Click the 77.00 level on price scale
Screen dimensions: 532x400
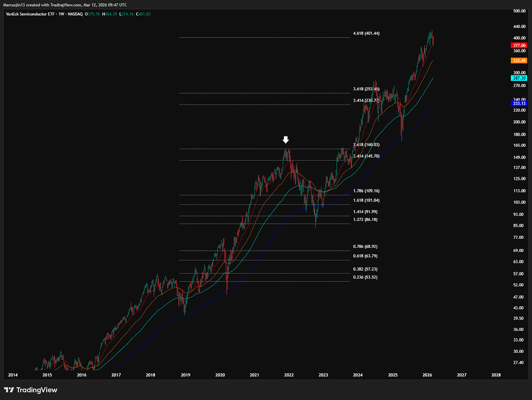pyautogui.click(x=518, y=238)
